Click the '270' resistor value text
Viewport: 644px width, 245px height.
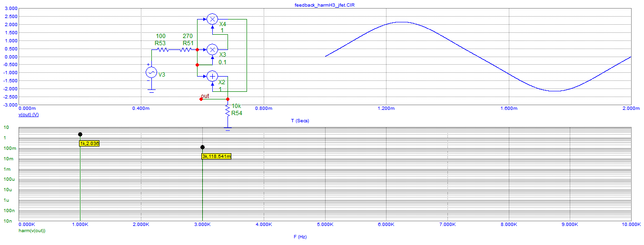(x=188, y=36)
